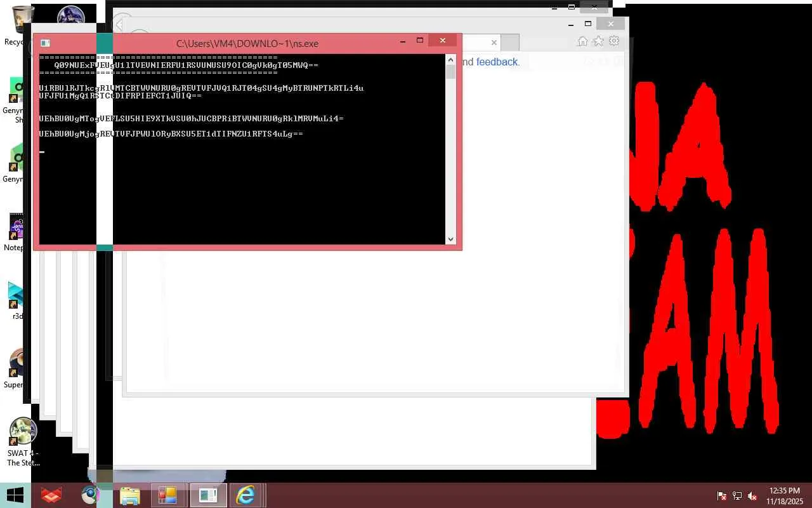Click the console line starting with UFJFU1Mg
This screenshot has height=508, width=812.
coord(121,96)
